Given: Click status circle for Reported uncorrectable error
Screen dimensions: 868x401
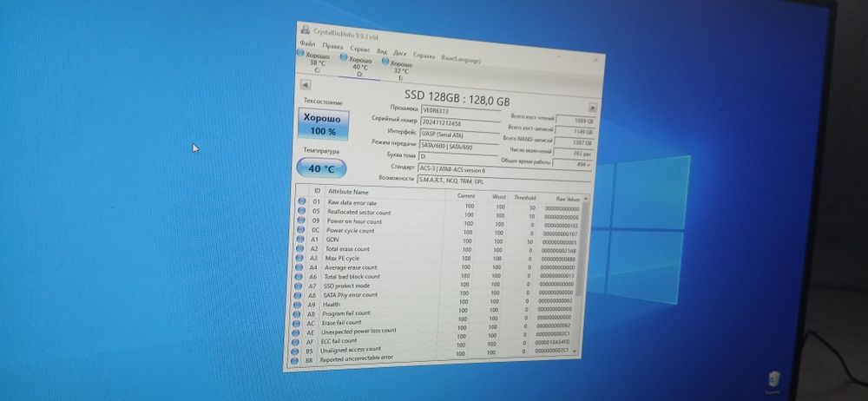Looking at the screenshot, I should pyautogui.click(x=293, y=360).
